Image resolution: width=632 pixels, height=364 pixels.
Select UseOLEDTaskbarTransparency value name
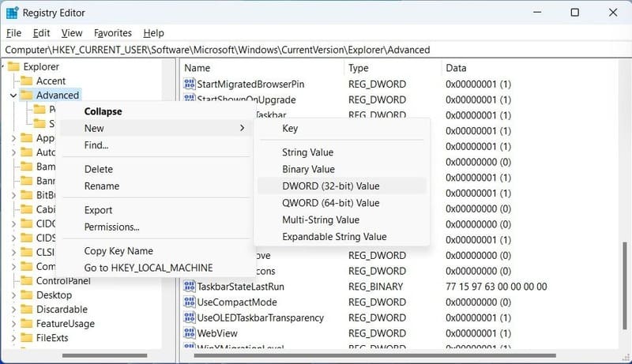pyautogui.click(x=261, y=317)
